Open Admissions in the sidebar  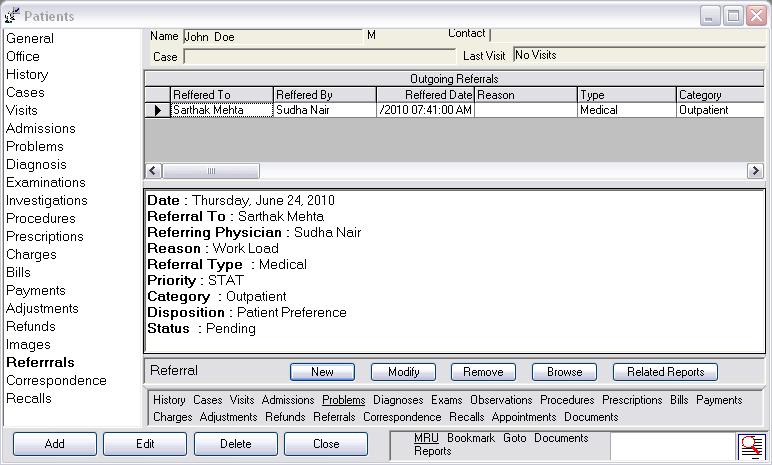[41, 128]
